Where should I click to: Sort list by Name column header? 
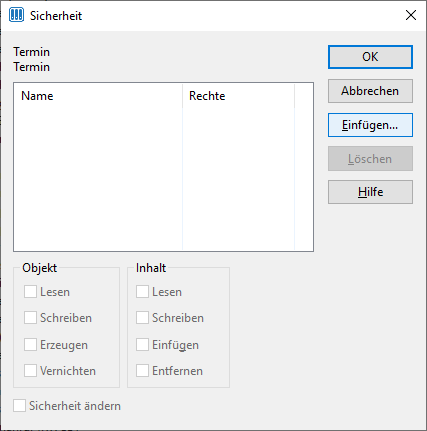(98, 96)
